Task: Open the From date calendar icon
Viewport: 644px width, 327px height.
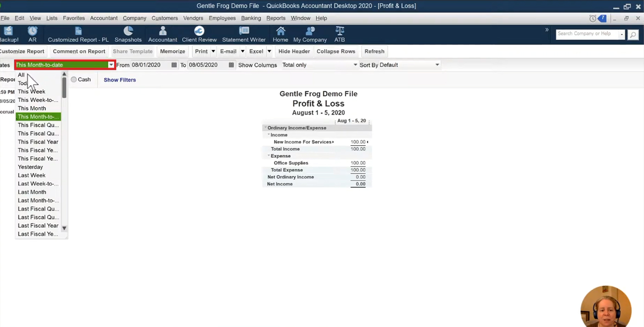Action: tap(174, 65)
